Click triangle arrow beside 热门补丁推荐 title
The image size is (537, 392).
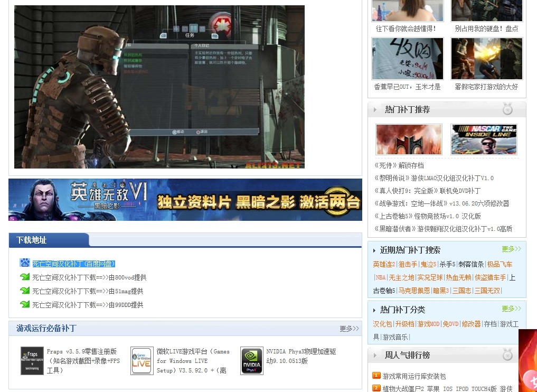375,110
